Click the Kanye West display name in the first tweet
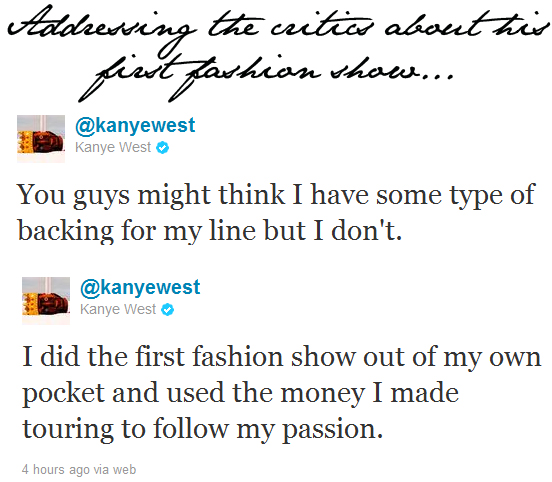The height and width of the screenshot is (482, 552). pos(113,147)
